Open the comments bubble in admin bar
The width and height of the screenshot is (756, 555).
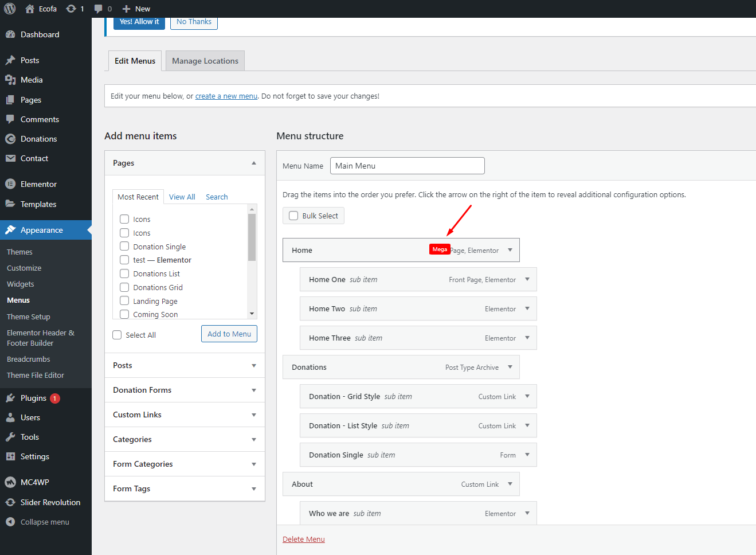99,9
